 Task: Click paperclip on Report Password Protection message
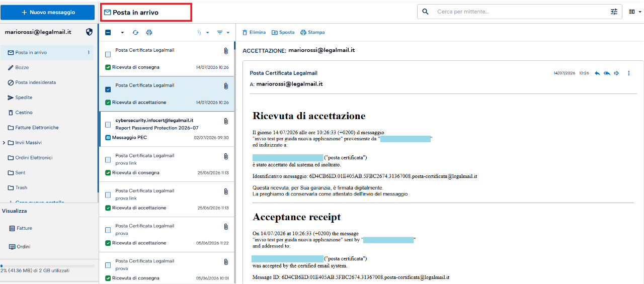tap(226, 121)
